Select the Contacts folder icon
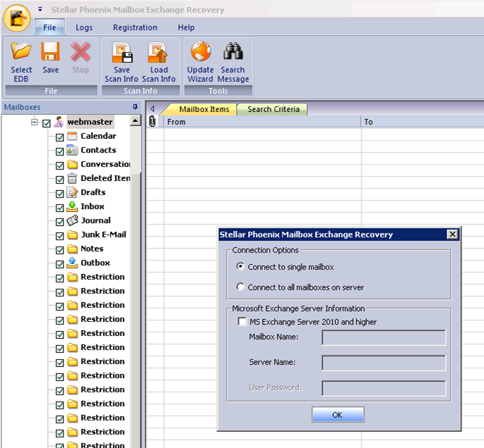The height and width of the screenshot is (448, 484). [x=72, y=150]
